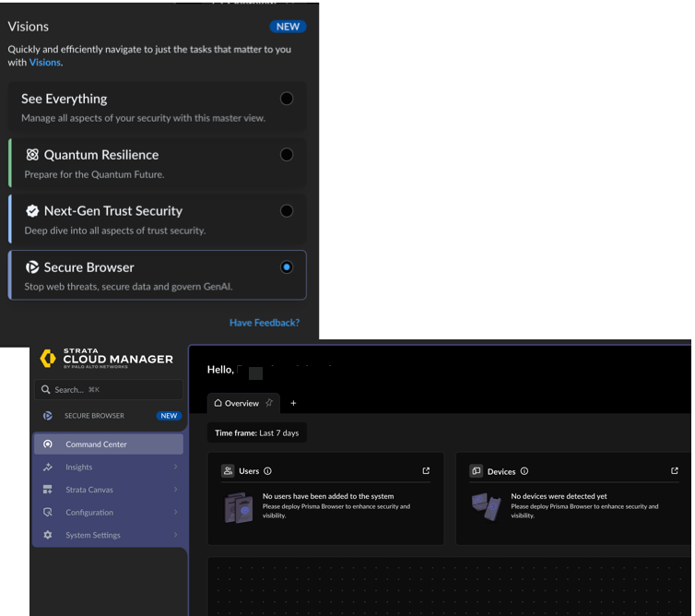Click the SECURE BROWSER sidebar header icon
The image size is (695, 616).
click(48, 416)
